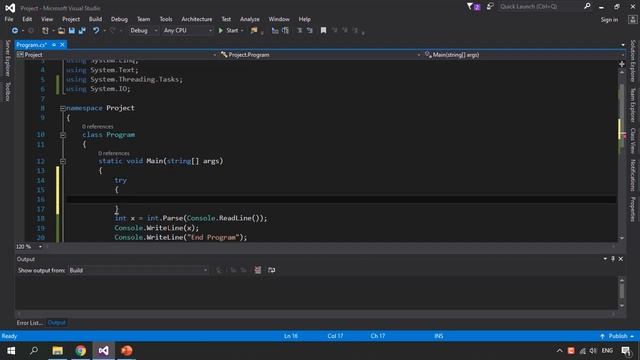
Task: Click the split editor handle above the scrollbar
Action: click(622, 64)
